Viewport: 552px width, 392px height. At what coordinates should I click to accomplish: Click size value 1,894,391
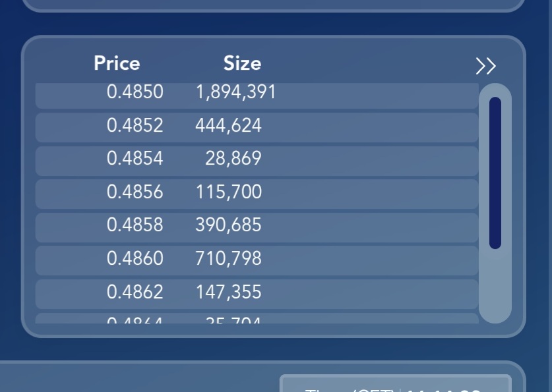click(235, 92)
